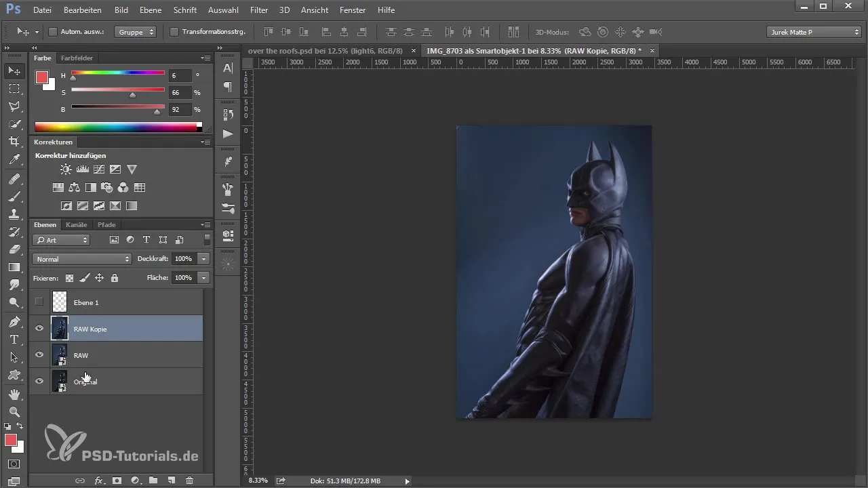868x488 pixels.
Task: Create a new layer group
Action: click(x=153, y=481)
